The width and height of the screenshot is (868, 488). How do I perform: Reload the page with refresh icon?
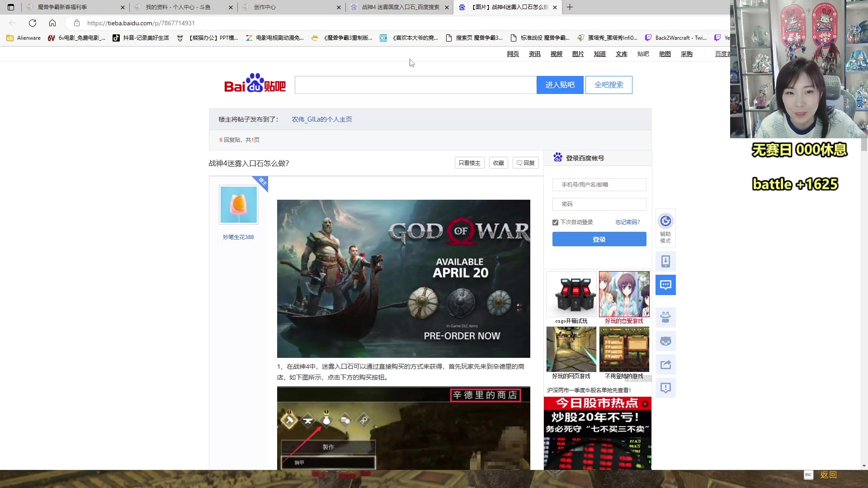33,23
